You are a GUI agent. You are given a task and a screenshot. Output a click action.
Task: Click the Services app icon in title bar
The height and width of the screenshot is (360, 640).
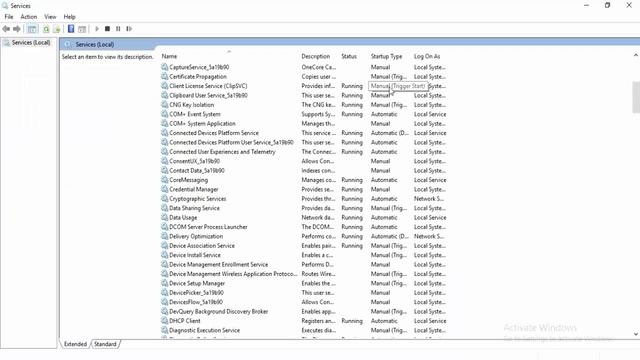coord(5,6)
